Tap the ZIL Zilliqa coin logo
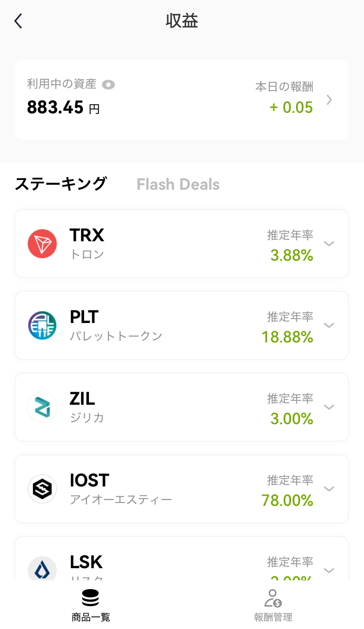The image size is (364, 629). [42, 407]
